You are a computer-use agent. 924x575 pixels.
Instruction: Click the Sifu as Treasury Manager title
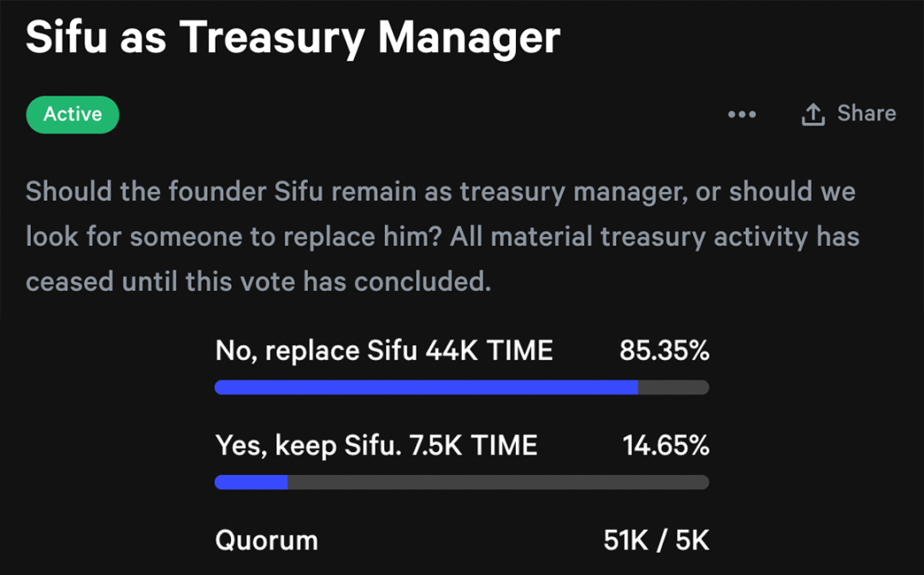tap(293, 37)
